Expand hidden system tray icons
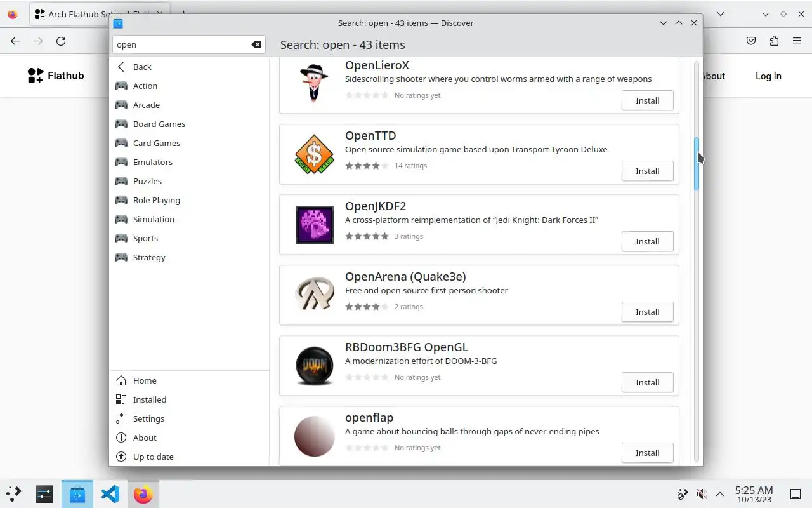This screenshot has width=812, height=508. coord(720,494)
